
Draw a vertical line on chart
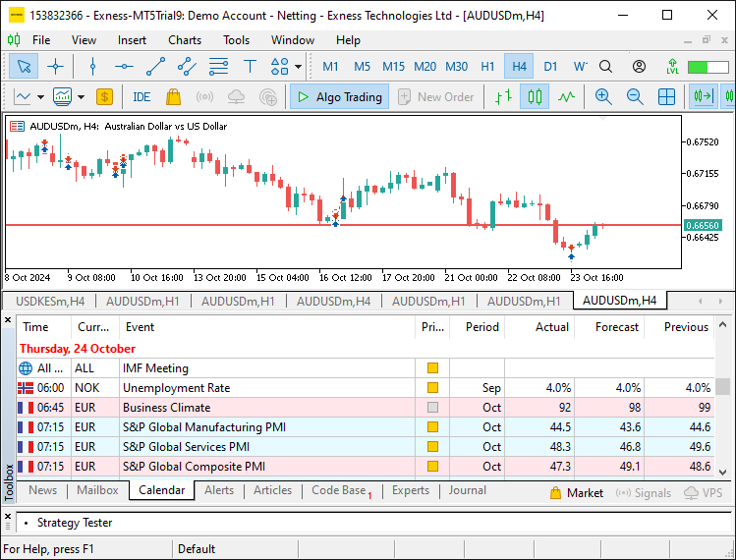[93, 66]
